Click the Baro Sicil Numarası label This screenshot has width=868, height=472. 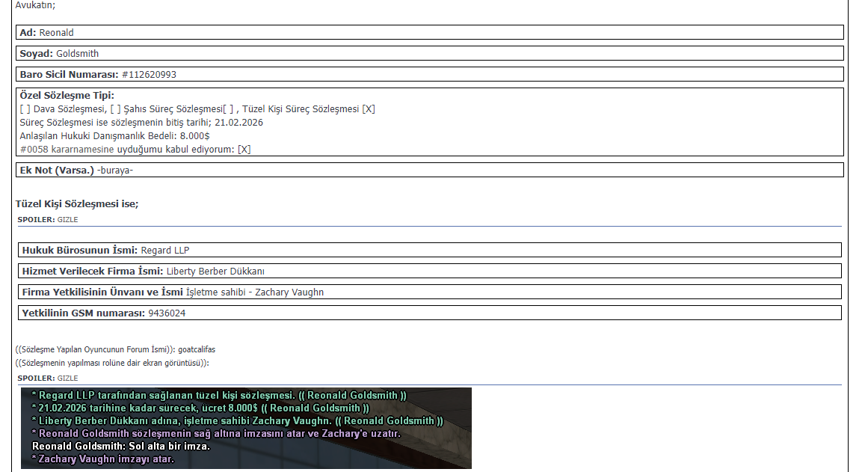(x=70, y=75)
